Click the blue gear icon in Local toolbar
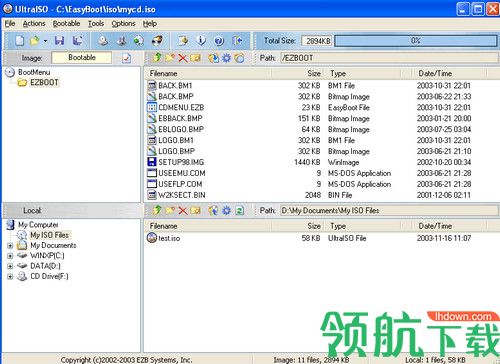The image size is (500, 364). [x=226, y=211]
